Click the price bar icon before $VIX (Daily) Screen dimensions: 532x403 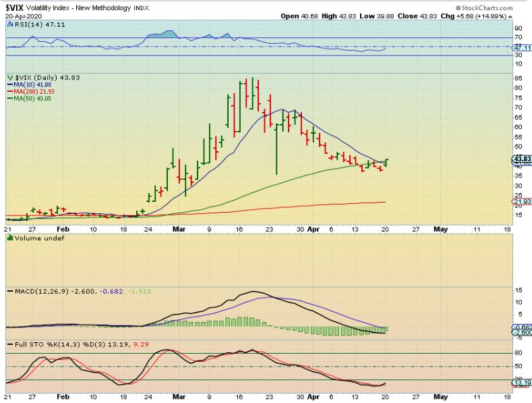(x=10, y=78)
